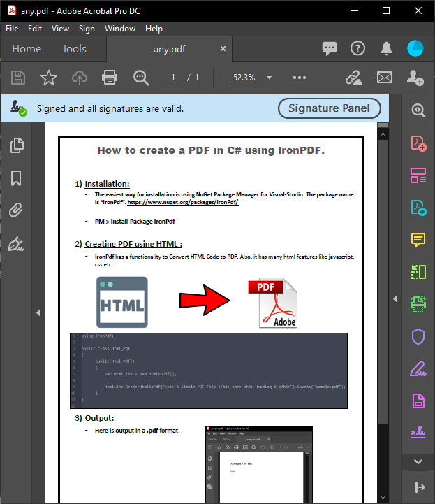This screenshot has height=504, width=435.
Task: Expand the left navigation pane arrow
Action: [x=38, y=312]
